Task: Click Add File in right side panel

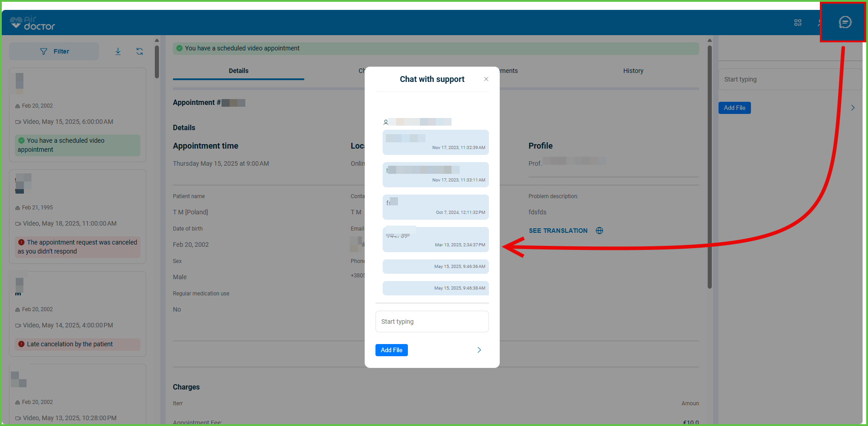Action: [734, 108]
